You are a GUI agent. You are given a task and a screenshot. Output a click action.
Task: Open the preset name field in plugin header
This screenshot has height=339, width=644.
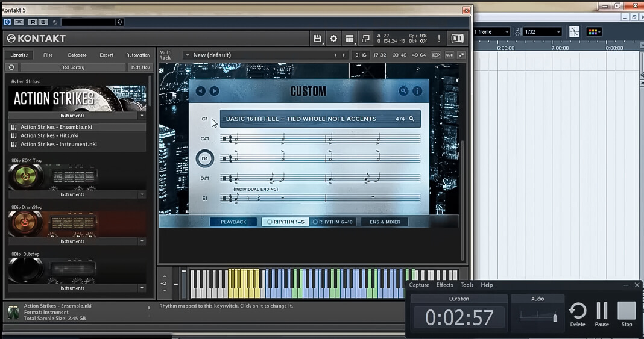(x=88, y=22)
